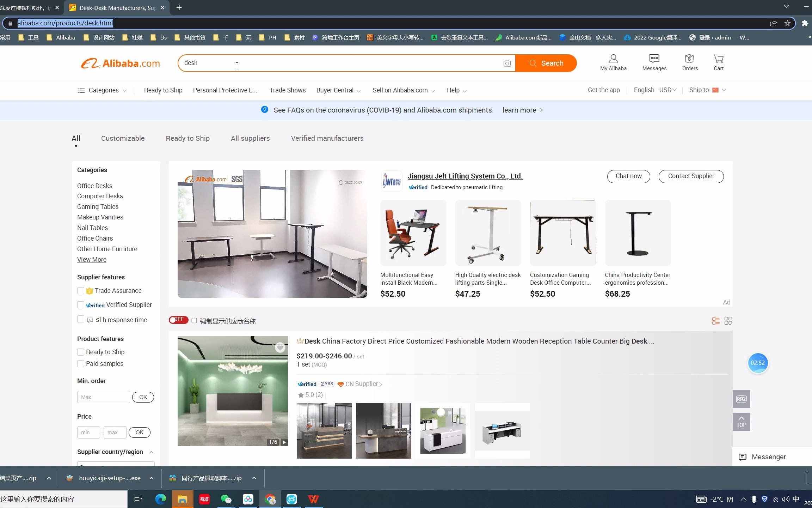Check the Paid samples filter
This screenshot has width=812, height=508.
click(x=80, y=364)
